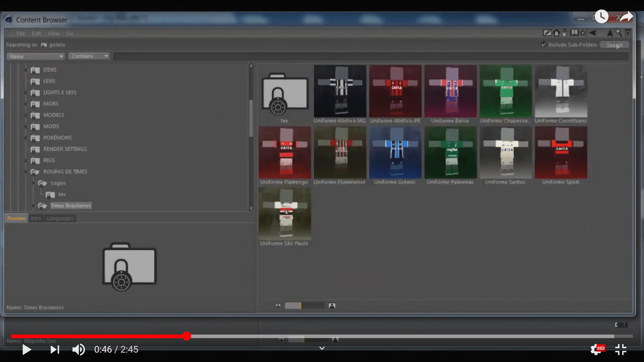
Task: Open the Name search field dropdown
Action: pos(36,56)
